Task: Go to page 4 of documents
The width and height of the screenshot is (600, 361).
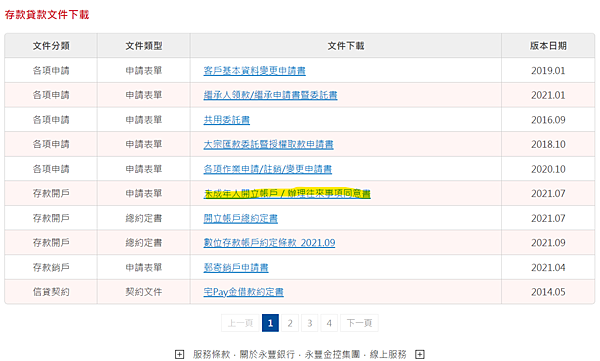Action: [x=329, y=323]
